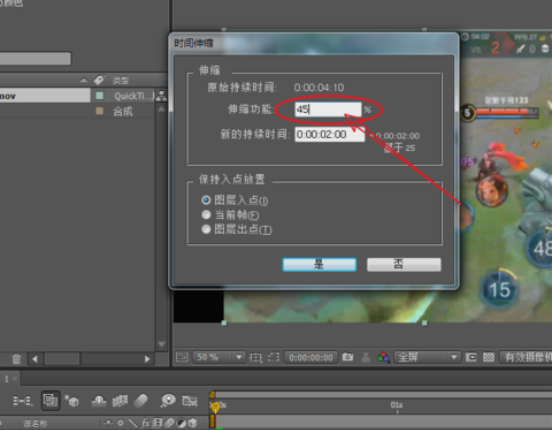This screenshot has height=430, width=552.
Task: Click the collapse transformations column icon
Action: (x=120, y=423)
